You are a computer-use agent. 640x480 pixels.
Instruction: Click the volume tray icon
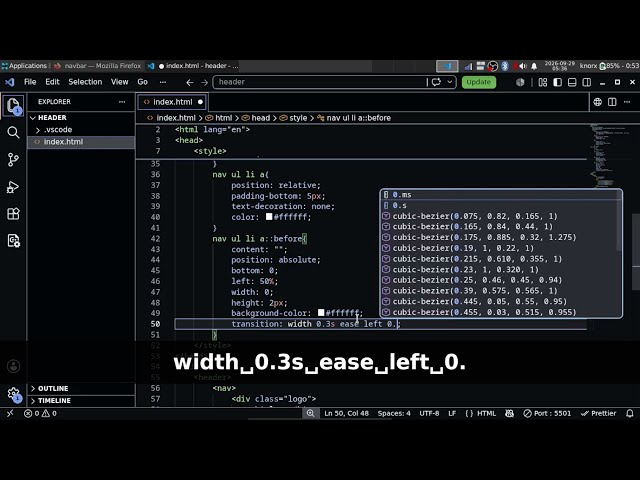(521, 66)
